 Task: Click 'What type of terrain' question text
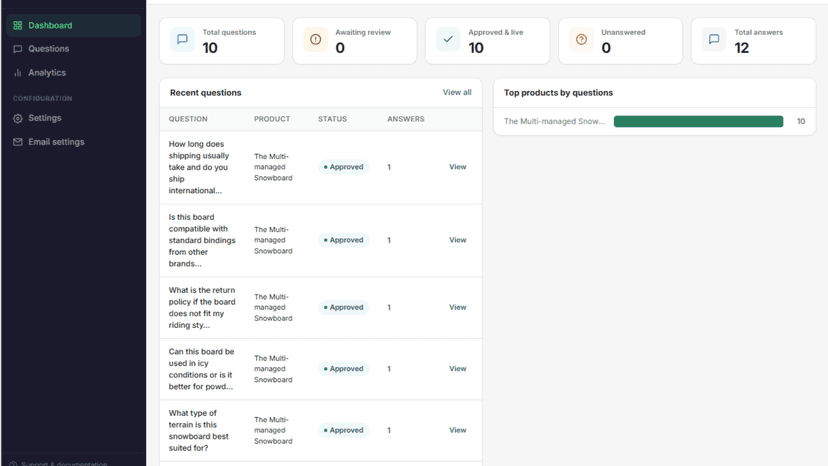[199, 430]
